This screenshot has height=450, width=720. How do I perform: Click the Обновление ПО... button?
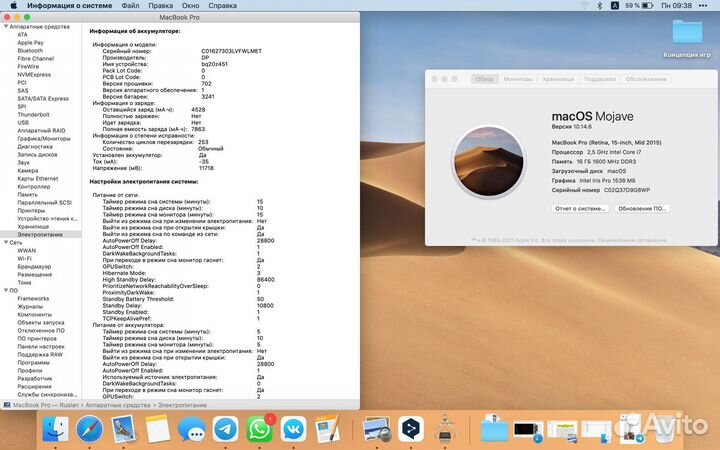click(x=641, y=208)
